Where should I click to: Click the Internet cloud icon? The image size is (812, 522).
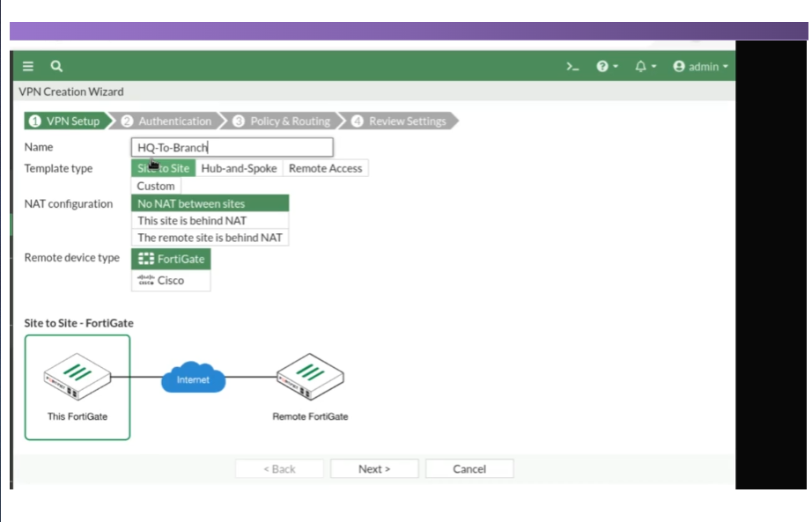(193, 378)
